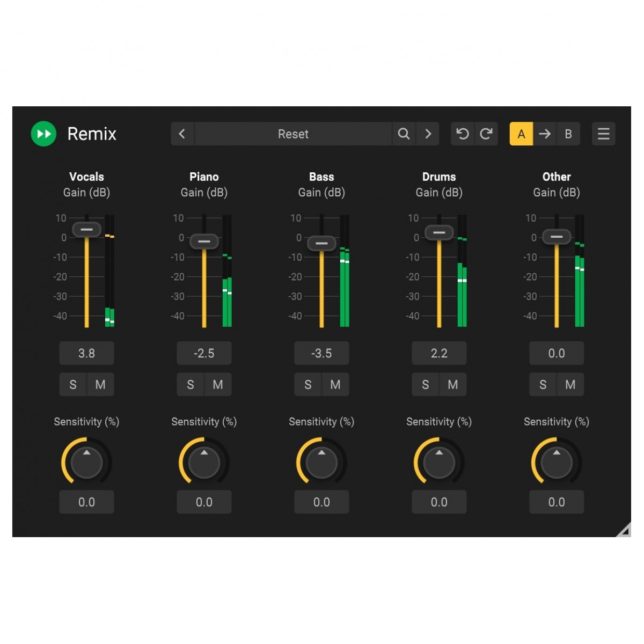Click the Piano gain value field
The width and height of the screenshot is (644, 644).
tap(204, 353)
